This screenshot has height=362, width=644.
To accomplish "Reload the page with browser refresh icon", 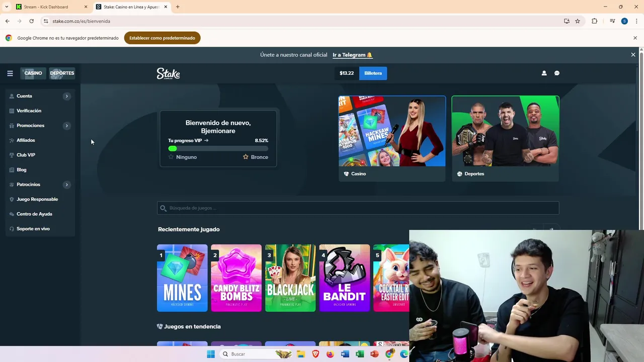I will pyautogui.click(x=31, y=21).
